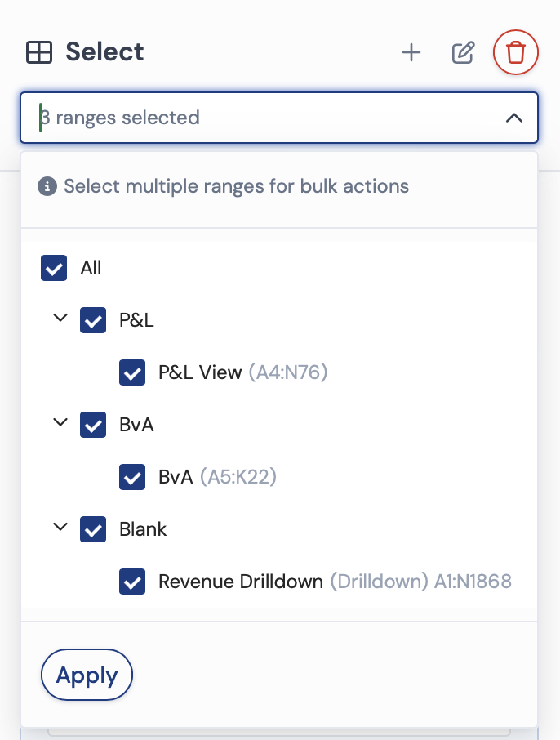Toggle the P&L group checkbox
Image resolution: width=560 pixels, height=740 pixels.
coord(93,320)
